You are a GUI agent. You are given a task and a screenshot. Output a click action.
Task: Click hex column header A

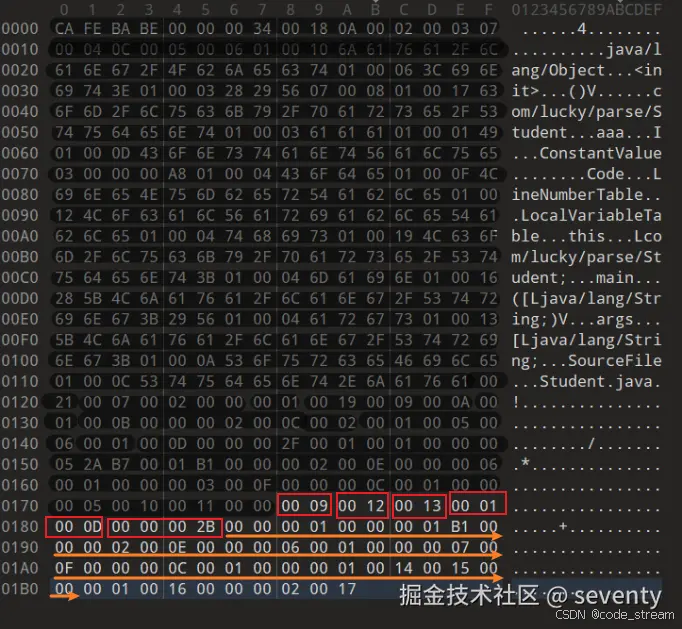tap(347, 9)
